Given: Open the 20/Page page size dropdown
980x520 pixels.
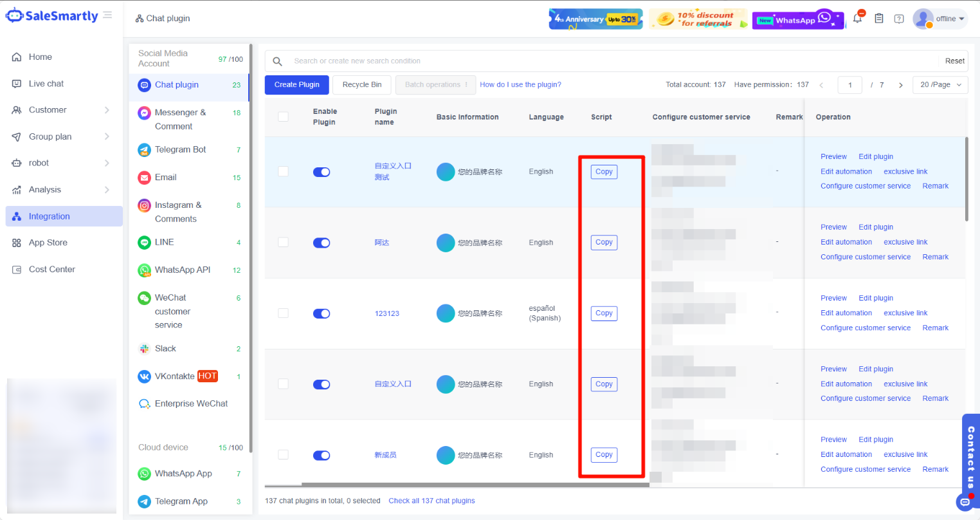Looking at the screenshot, I should 940,85.
